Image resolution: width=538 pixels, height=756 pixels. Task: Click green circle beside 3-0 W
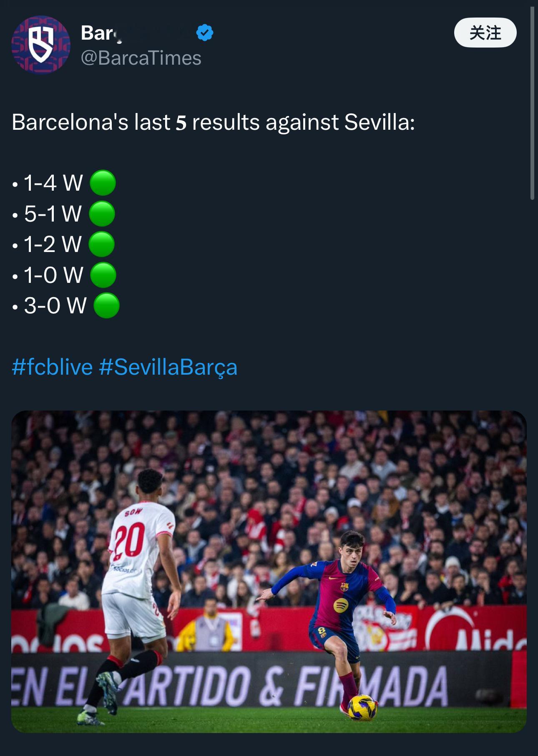[106, 305]
